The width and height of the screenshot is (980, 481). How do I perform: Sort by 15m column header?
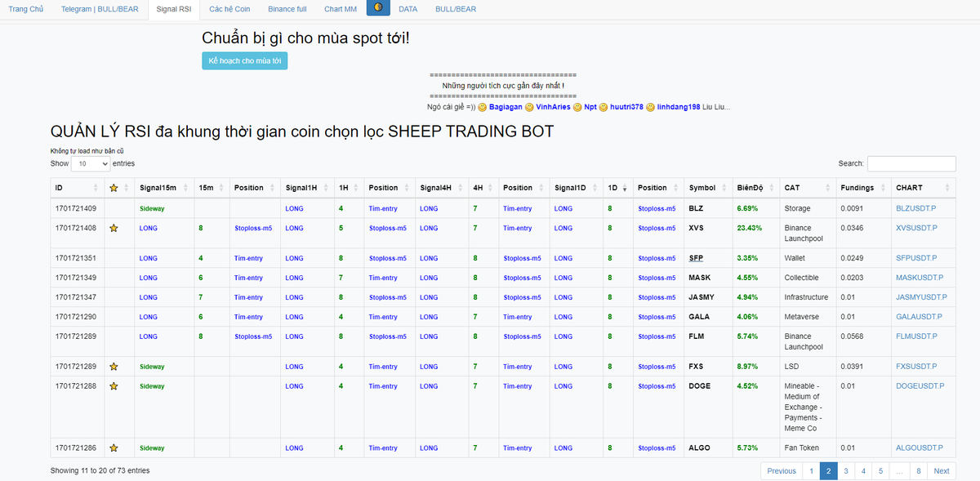(x=212, y=188)
